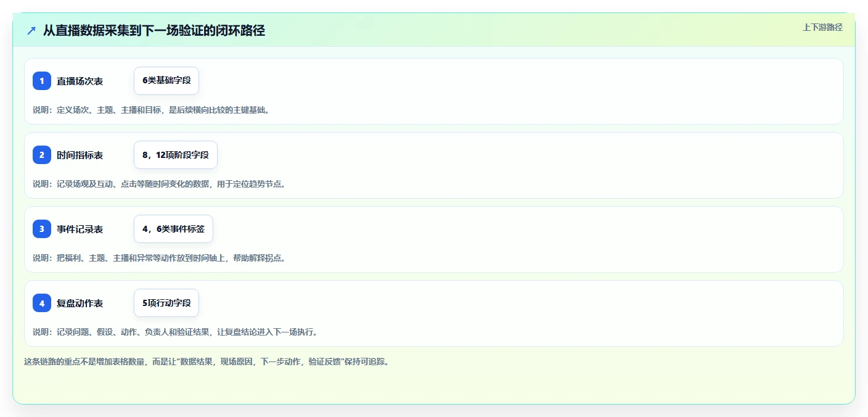Click the number 3 badge for 事件记录表
Screen dimensions: 868x417
tap(42, 229)
